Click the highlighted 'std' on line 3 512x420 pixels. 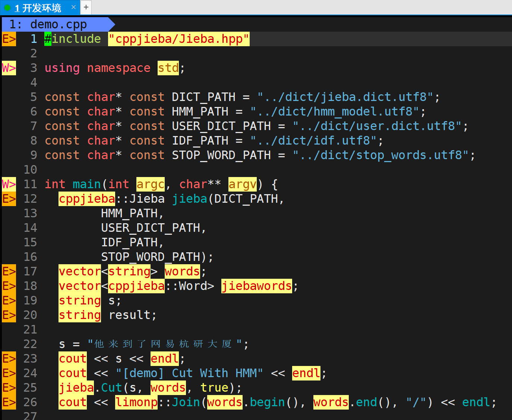pyautogui.click(x=168, y=68)
